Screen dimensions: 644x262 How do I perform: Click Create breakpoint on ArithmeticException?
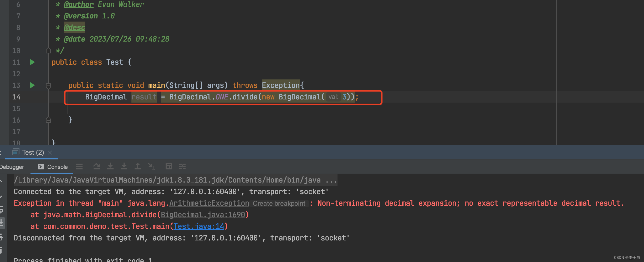[x=279, y=203]
